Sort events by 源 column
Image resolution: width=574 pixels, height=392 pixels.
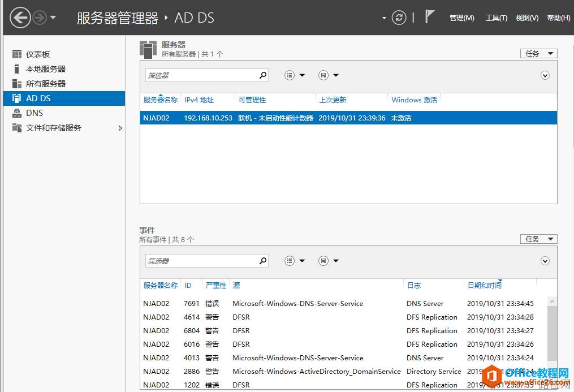pos(236,286)
